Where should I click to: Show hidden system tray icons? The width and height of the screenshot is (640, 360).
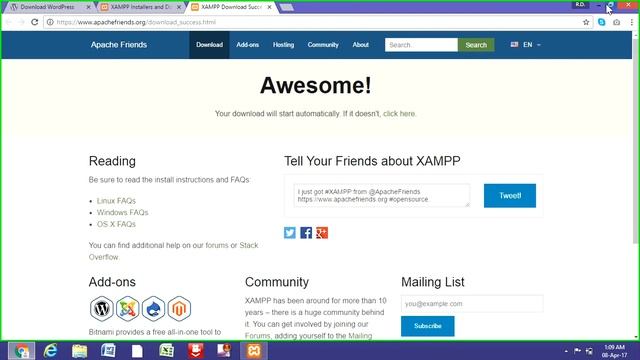click(566, 351)
